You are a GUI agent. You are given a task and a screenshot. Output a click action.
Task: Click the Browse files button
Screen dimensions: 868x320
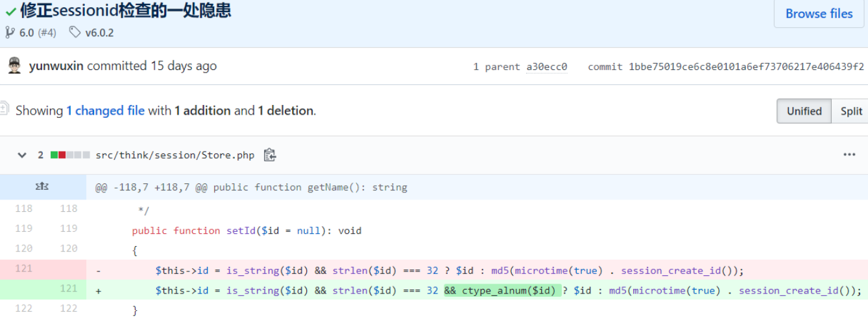pyautogui.click(x=819, y=14)
